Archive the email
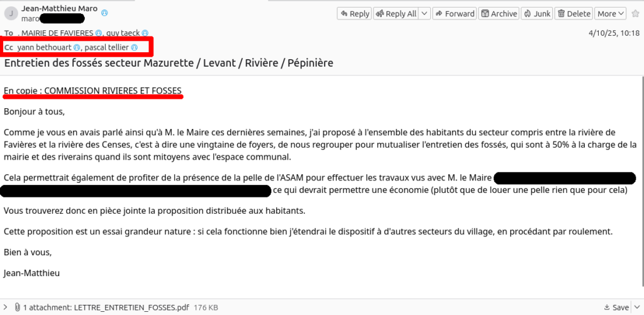The width and height of the screenshot is (644, 315). (x=499, y=14)
